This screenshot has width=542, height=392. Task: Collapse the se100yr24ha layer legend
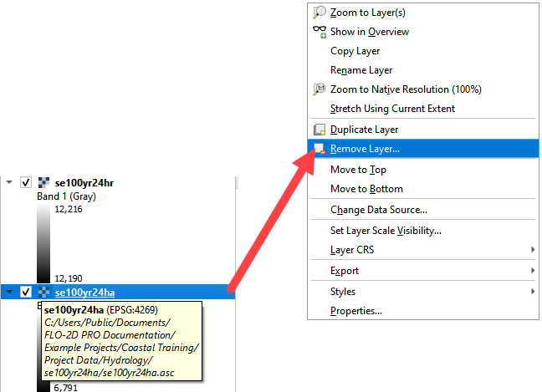click(9, 292)
